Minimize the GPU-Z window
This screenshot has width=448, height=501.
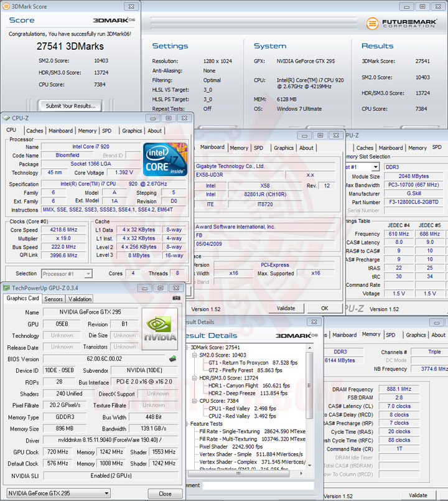144,288
